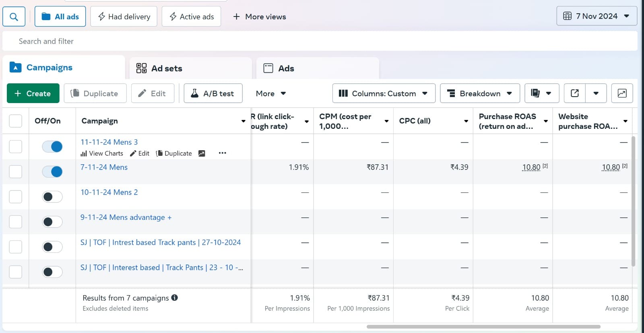The height and width of the screenshot is (333, 644).
Task: Turn off the 7-11-24 Mens campaign toggle
Action: tap(52, 172)
